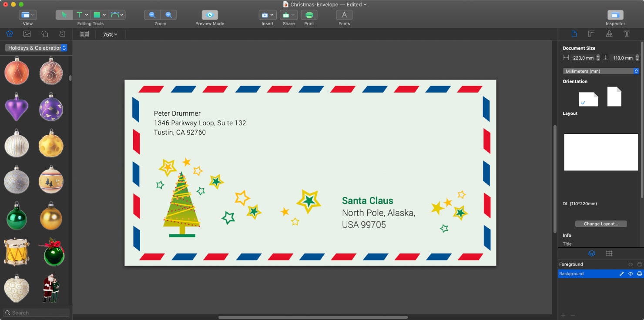Open the 75% zoom level dropdown

(110, 34)
